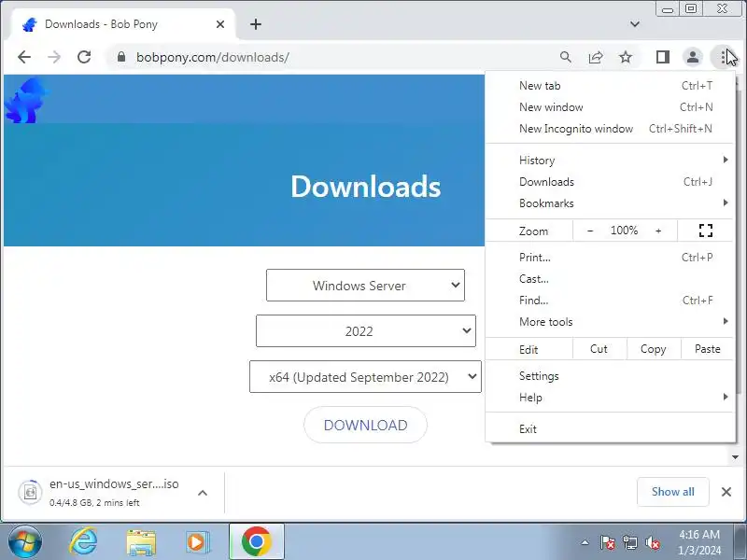Click the three-dot Chrome menu button
Image resolution: width=747 pixels, height=560 pixels.
click(723, 57)
